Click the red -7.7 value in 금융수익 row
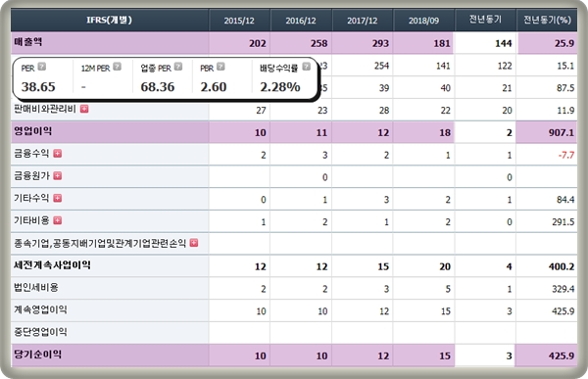The image size is (588, 379). point(566,155)
